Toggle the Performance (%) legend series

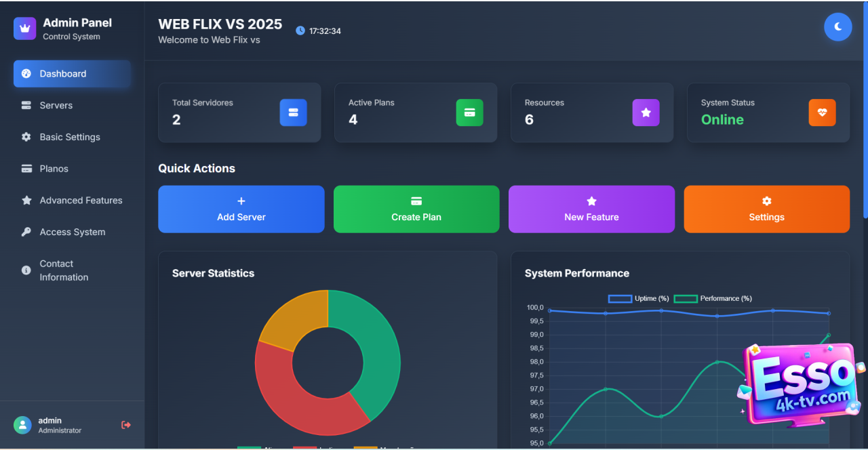click(x=713, y=299)
